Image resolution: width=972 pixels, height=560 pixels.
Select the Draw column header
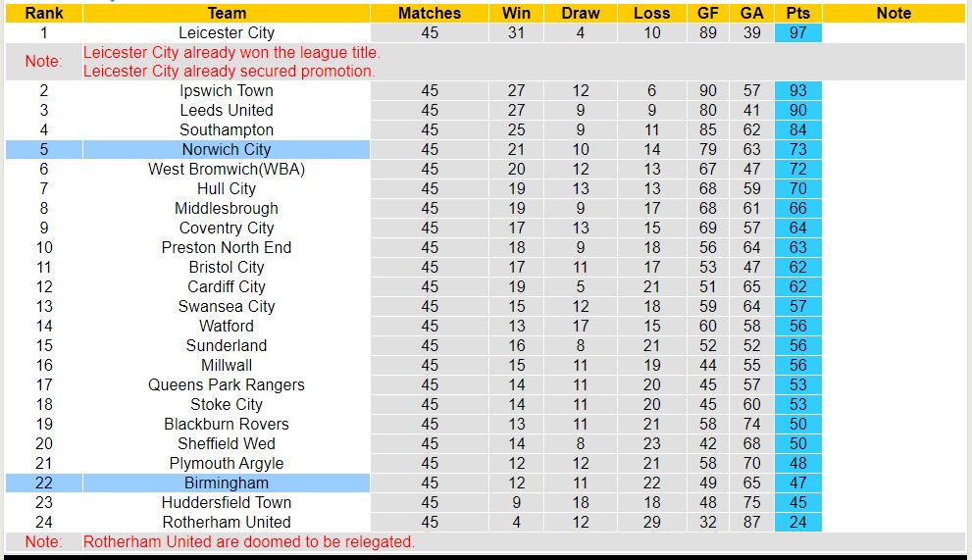[x=581, y=14]
